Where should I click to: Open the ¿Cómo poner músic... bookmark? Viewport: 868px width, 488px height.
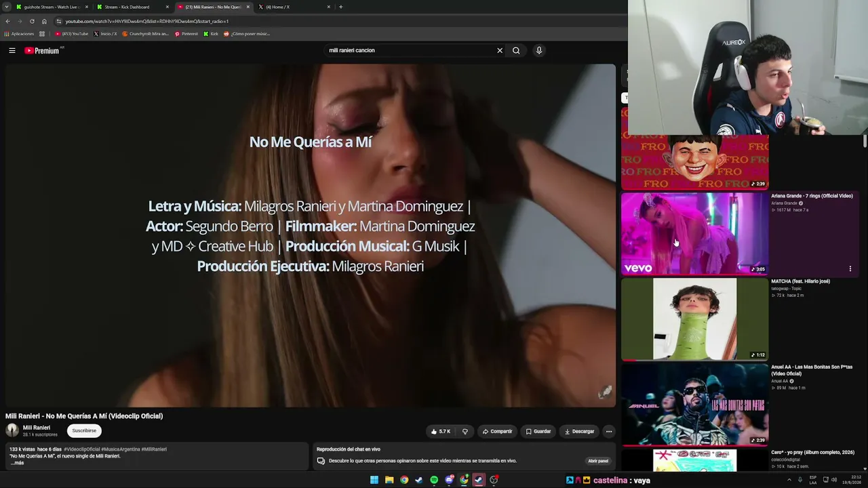(x=247, y=34)
